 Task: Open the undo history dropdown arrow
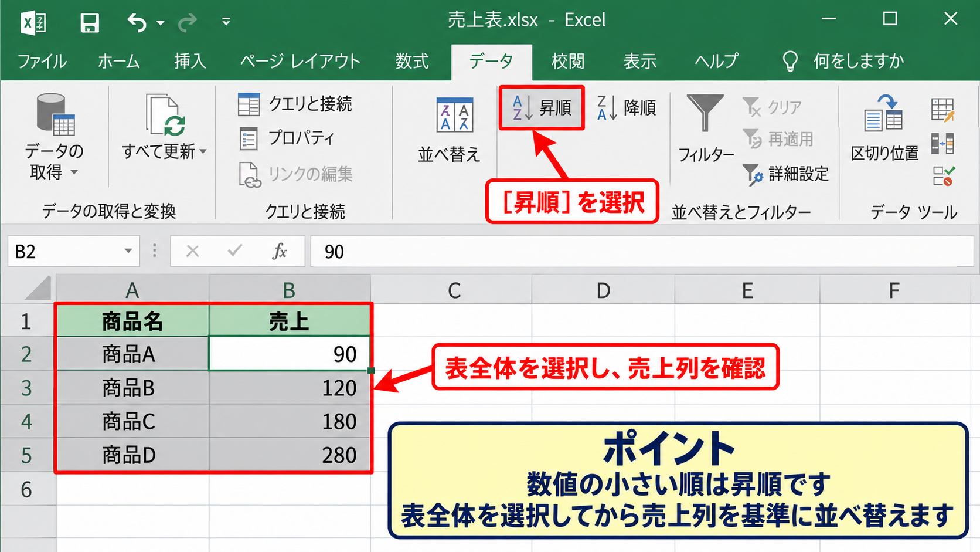point(161,23)
